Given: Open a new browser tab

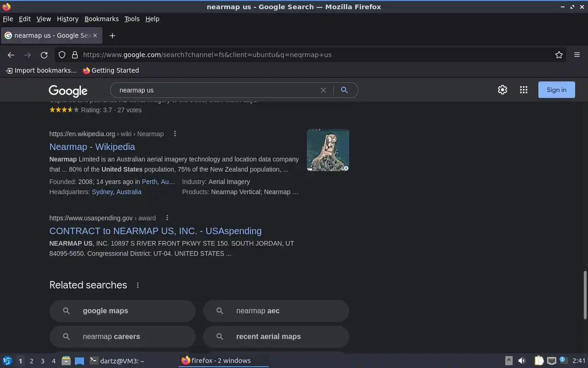Looking at the screenshot, I should pos(112,35).
